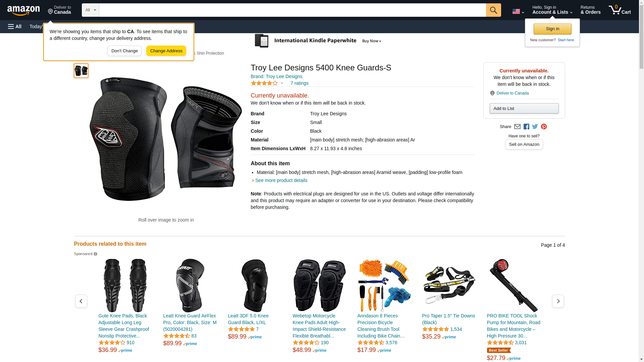The width and height of the screenshot is (644, 362).
Task: Click the Don't Change button
Action: point(124,51)
